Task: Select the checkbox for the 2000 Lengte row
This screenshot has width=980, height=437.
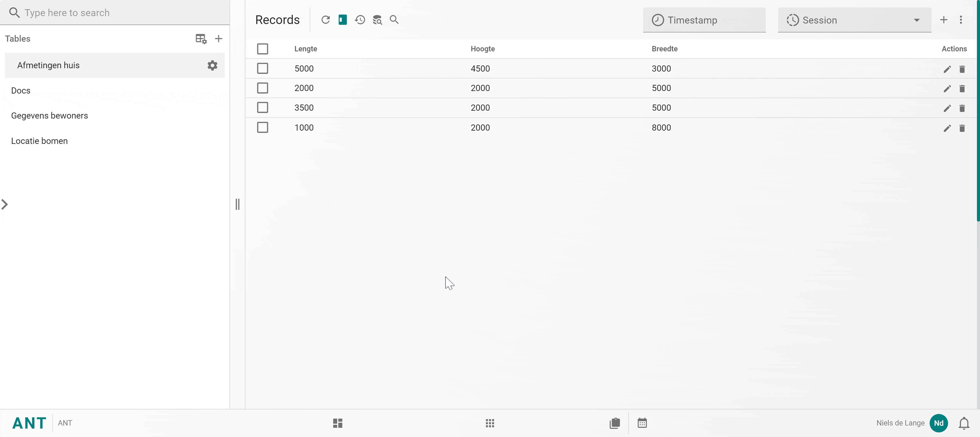Action: point(263,88)
